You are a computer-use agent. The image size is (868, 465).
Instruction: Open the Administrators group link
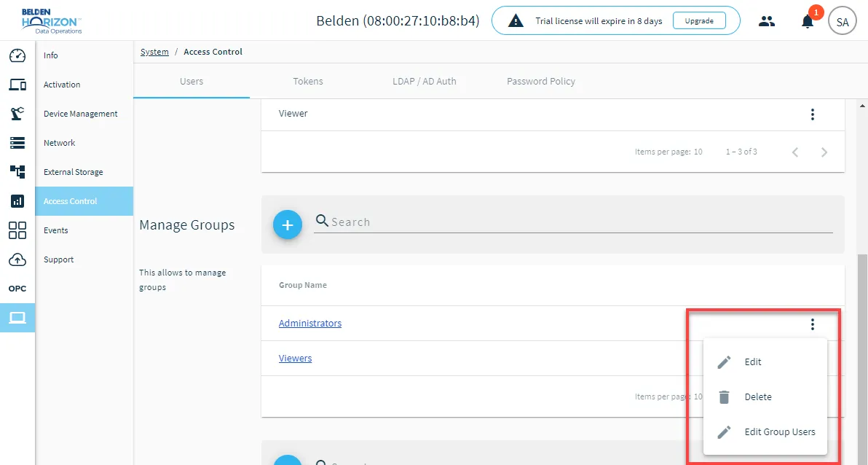point(310,323)
